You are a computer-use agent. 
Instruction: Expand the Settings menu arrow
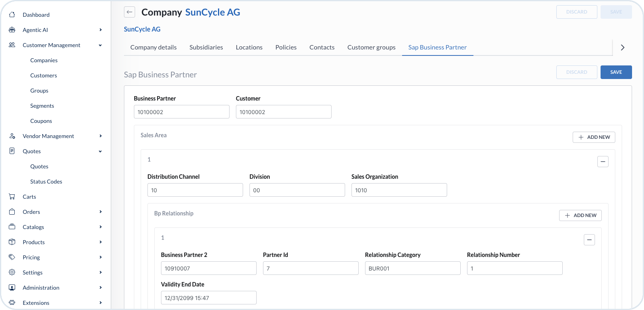click(100, 272)
